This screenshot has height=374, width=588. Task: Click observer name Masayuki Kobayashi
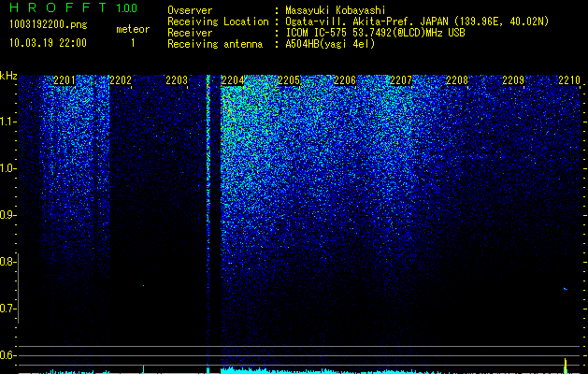(x=336, y=10)
